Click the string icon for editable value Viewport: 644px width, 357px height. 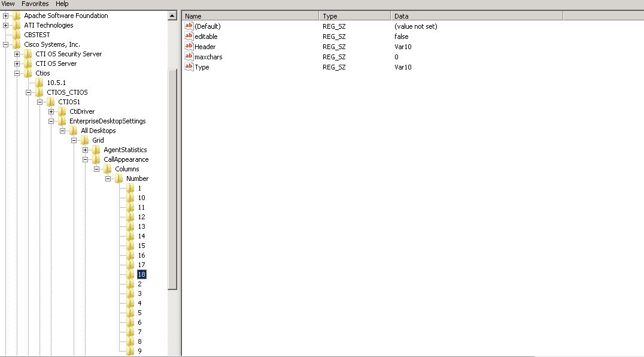[189, 36]
